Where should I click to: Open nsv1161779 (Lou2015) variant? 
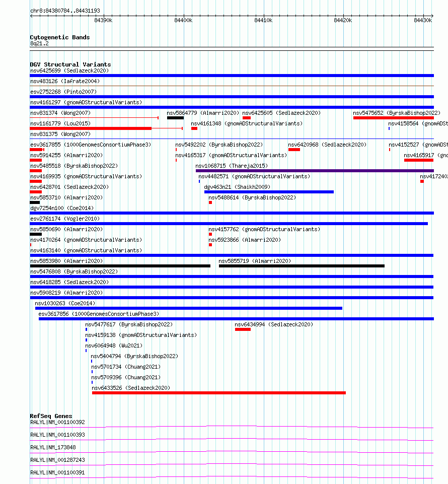(x=60, y=123)
